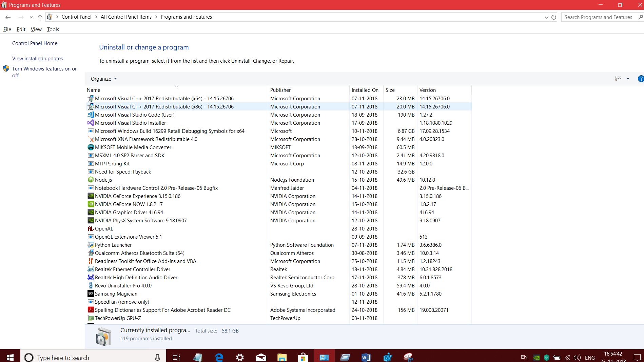Click the MIKSOFT Mobile Media Converter icon
This screenshot has width=644, height=362.
pos(91,147)
